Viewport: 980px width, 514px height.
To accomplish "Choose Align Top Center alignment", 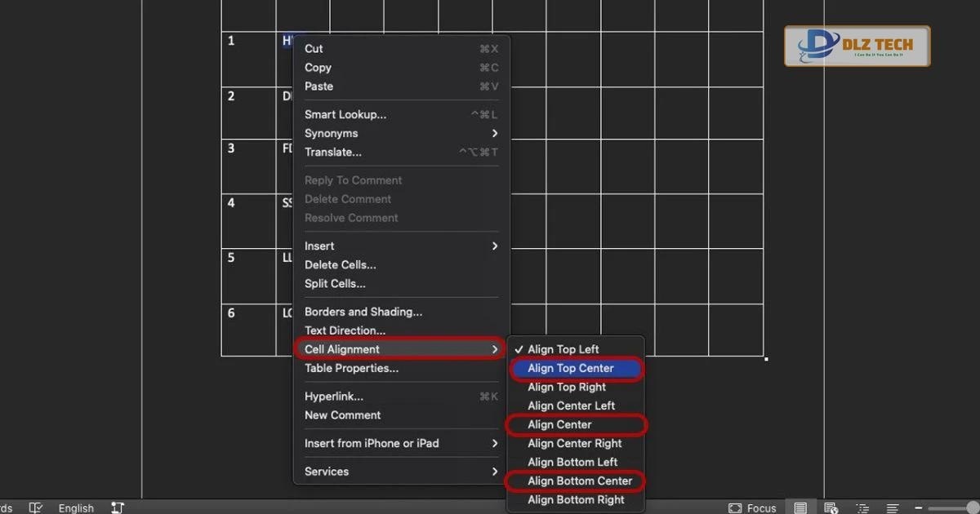I will point(571,368).
